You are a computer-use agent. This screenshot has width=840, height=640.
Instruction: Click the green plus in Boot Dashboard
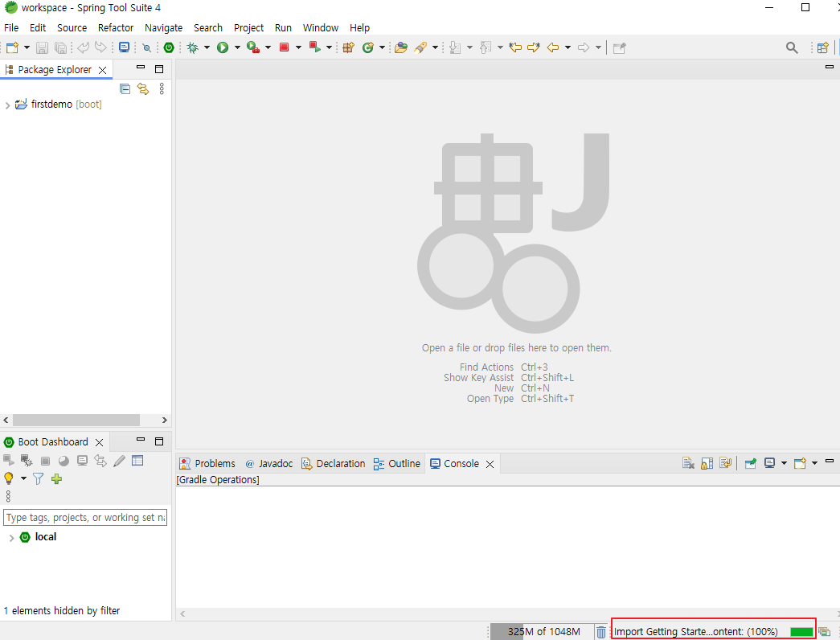pos(56,478)
